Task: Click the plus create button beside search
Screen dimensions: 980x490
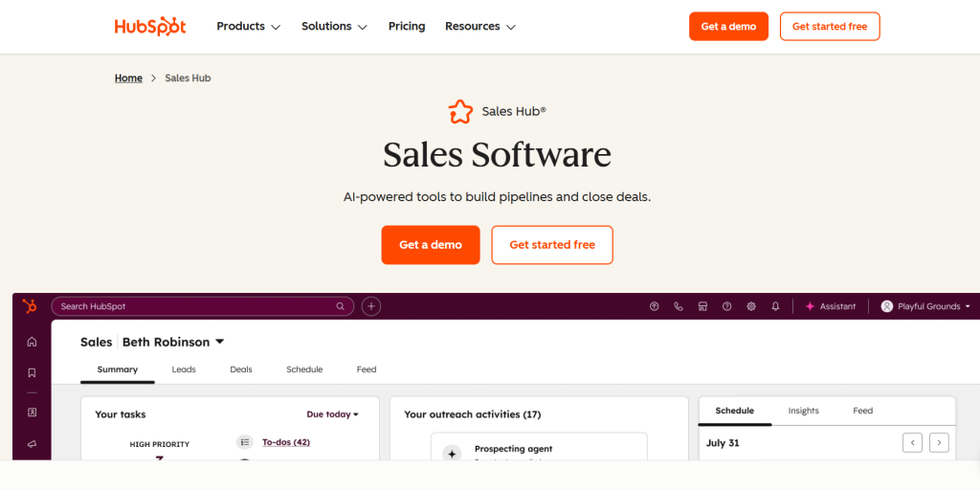Action: pos(371,306)
